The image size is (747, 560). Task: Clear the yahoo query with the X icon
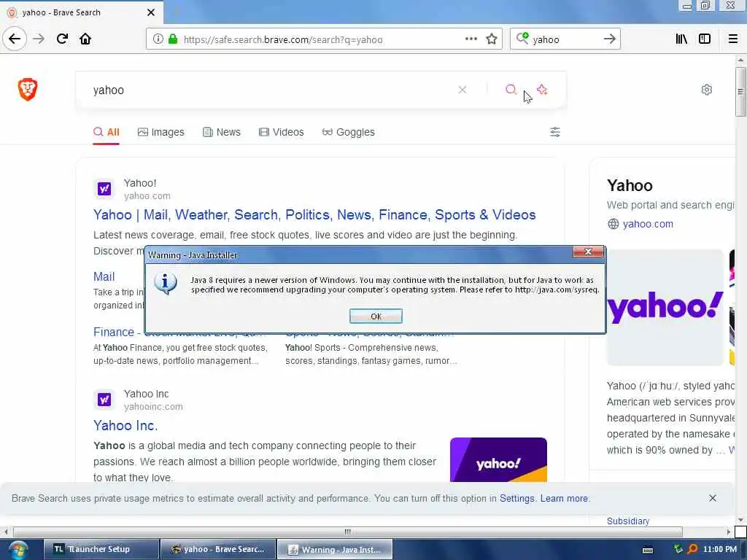(462, 90)
